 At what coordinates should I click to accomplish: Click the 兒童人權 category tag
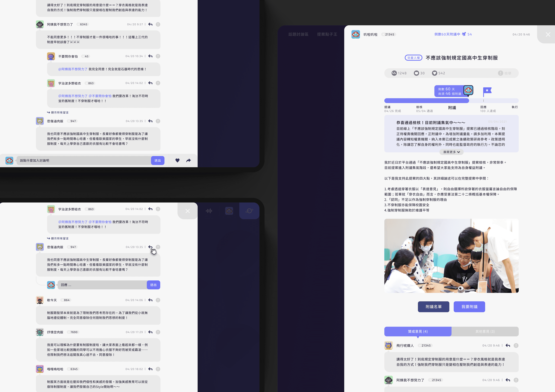point(414,58)
